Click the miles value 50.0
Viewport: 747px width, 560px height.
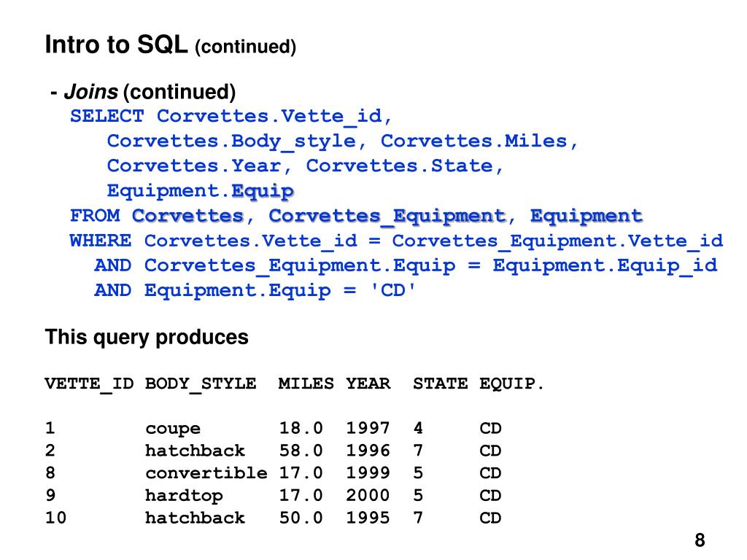pos(301,518)
